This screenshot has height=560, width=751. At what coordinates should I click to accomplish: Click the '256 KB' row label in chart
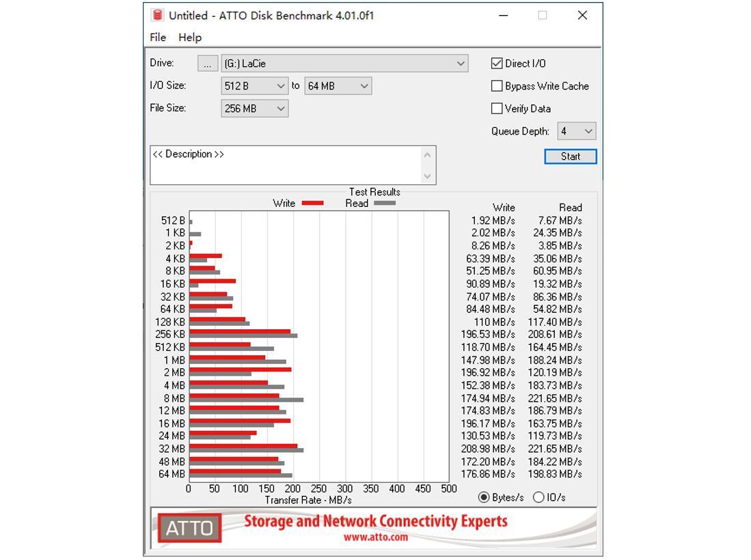[170, 334]
